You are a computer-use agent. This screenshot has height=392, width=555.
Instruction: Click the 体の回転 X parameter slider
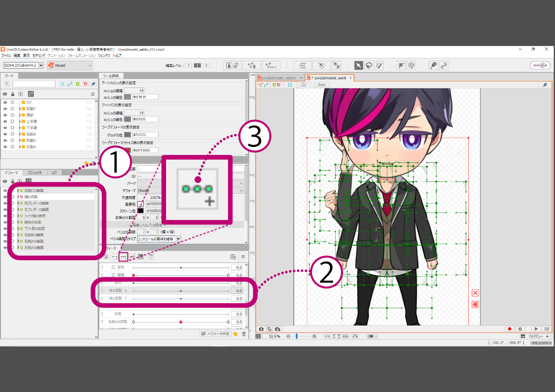pyautogui.click(x=181, y=291)
